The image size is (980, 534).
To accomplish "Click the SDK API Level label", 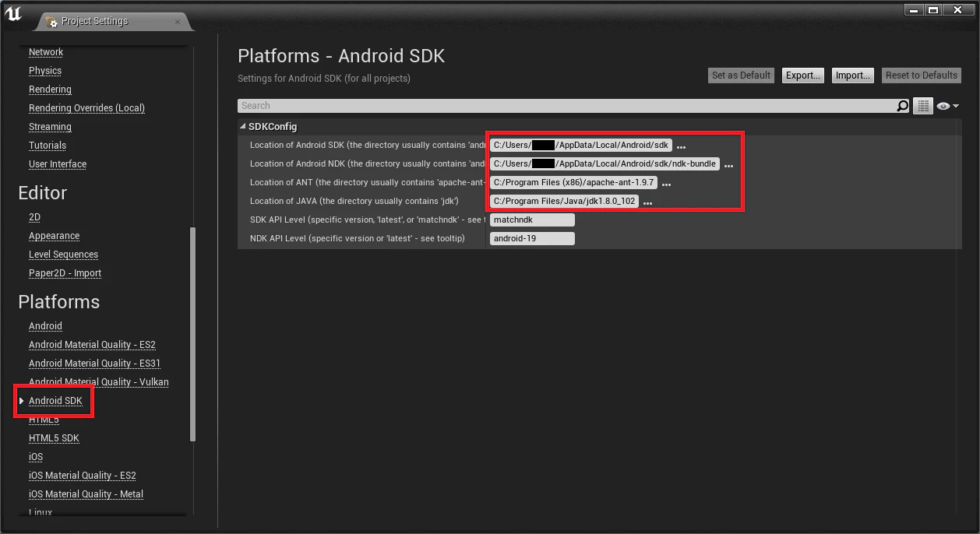I will pos(368,220).
